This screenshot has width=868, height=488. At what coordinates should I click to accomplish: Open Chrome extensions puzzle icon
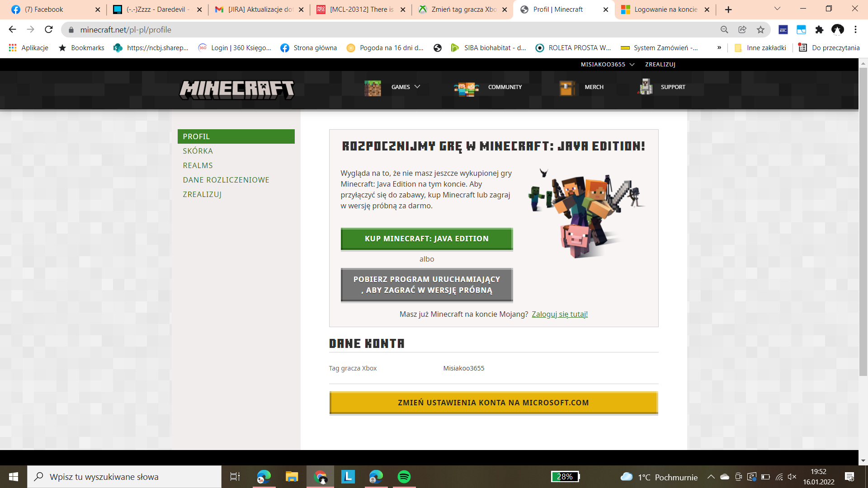click(x=819, y=30)
